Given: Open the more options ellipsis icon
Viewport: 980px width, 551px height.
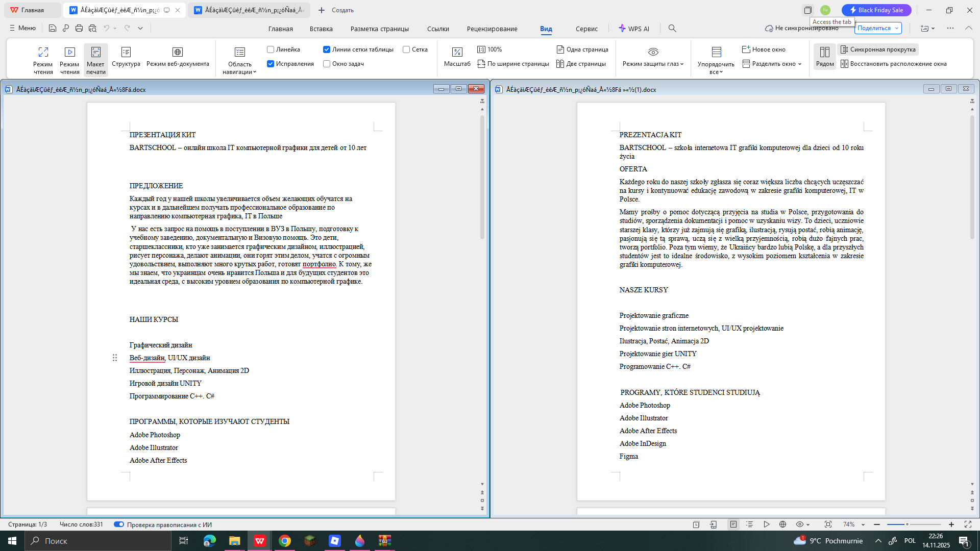Looking at the screenshot, I should point(950,28).
